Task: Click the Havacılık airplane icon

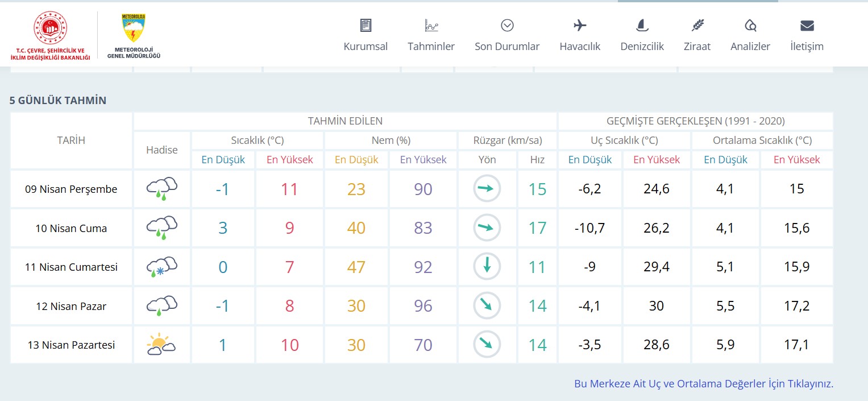Action: click(580, 25)
